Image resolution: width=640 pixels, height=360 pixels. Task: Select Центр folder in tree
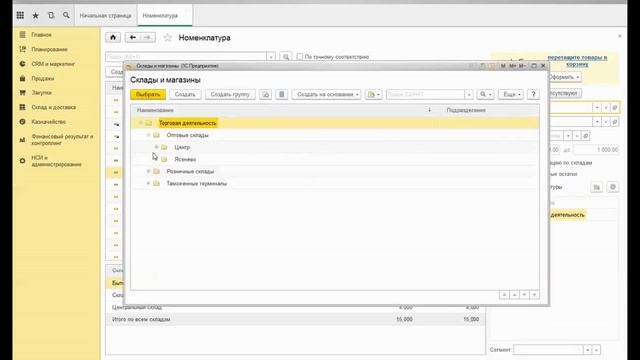(182, 147)
